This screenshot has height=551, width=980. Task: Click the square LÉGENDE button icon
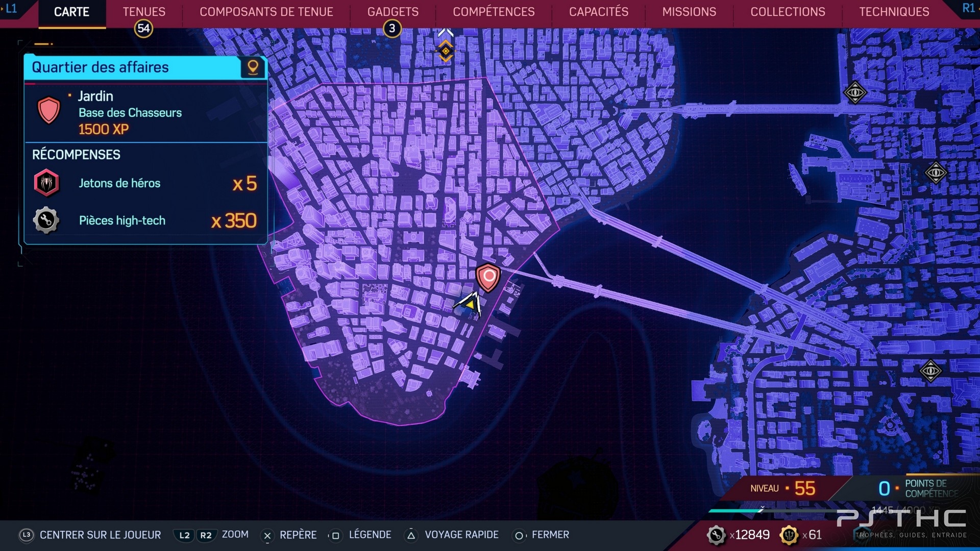click(335, 535)
